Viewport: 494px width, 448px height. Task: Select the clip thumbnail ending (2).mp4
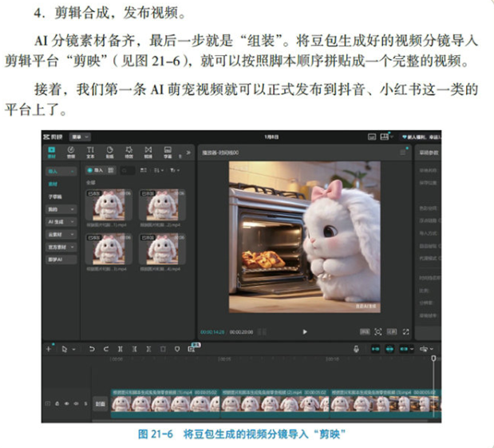point(162,205)
